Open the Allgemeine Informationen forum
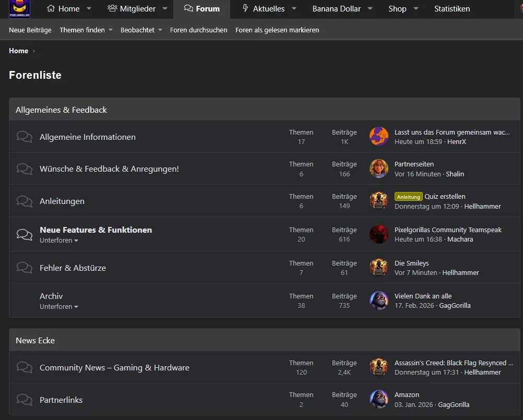 [88, 137]
